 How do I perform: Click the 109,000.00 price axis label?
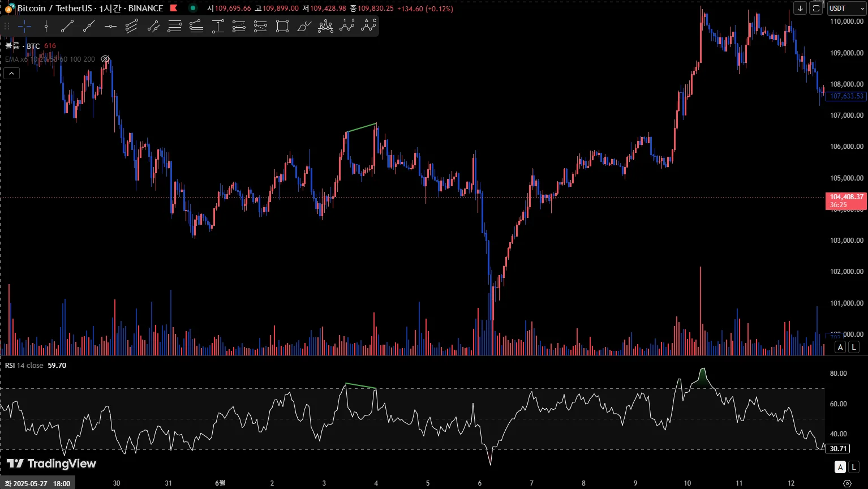[847, 53]
